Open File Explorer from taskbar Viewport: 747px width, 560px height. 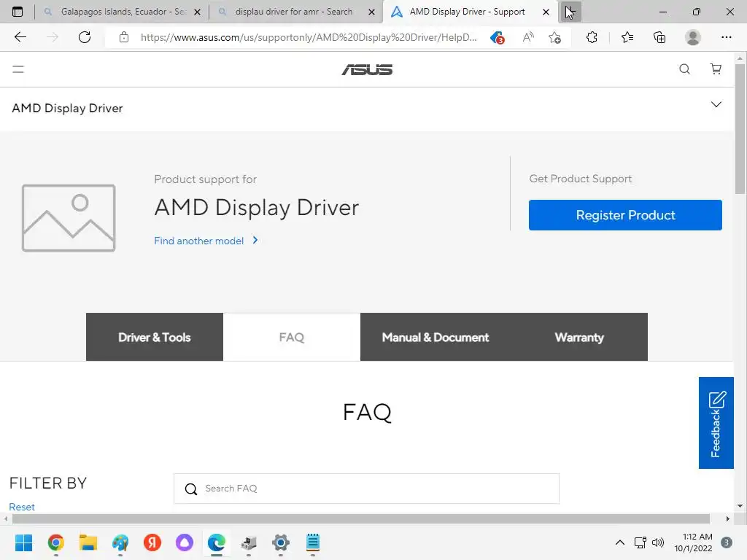(x=88, y=542)
